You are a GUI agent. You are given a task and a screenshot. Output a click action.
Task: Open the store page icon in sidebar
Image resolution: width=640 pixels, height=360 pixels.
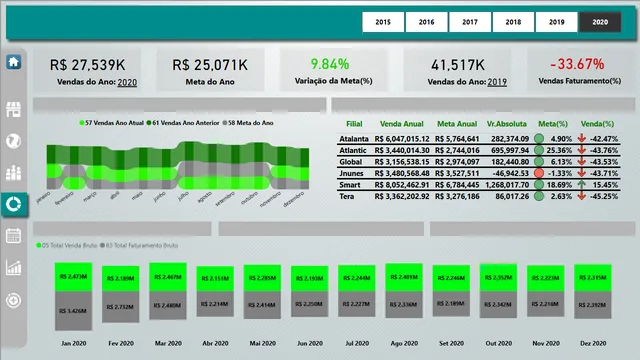click(x=13, y=109)
